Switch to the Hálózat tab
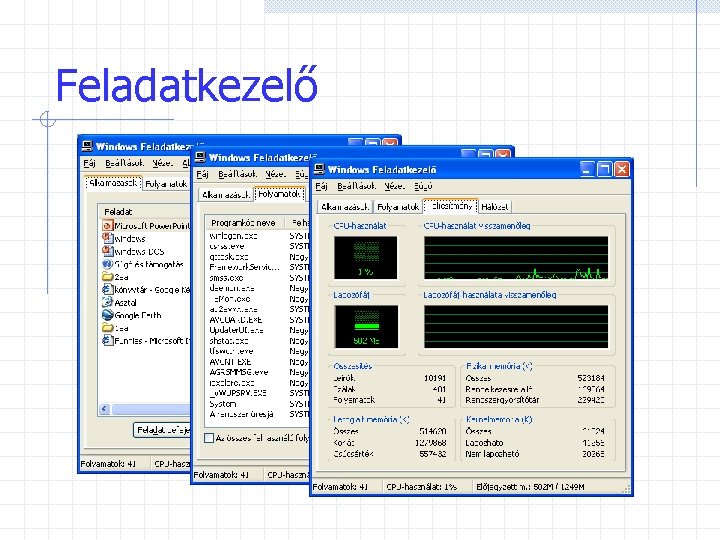The image size is (720, 540). click(495, 207)
